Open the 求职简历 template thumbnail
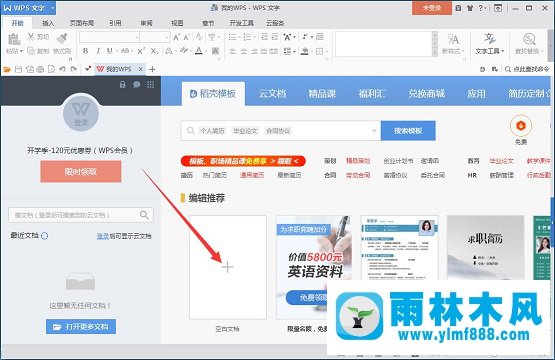The image size is (555, 360). coord(485,248)
